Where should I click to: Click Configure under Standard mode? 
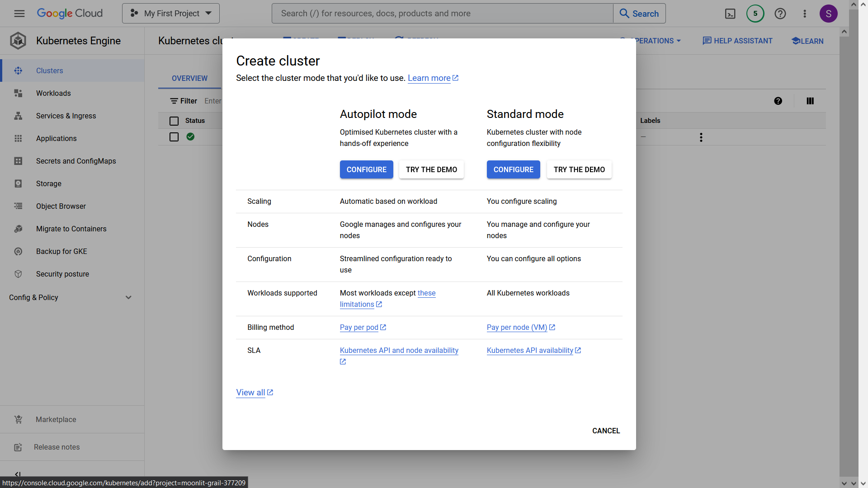[514, 169]
